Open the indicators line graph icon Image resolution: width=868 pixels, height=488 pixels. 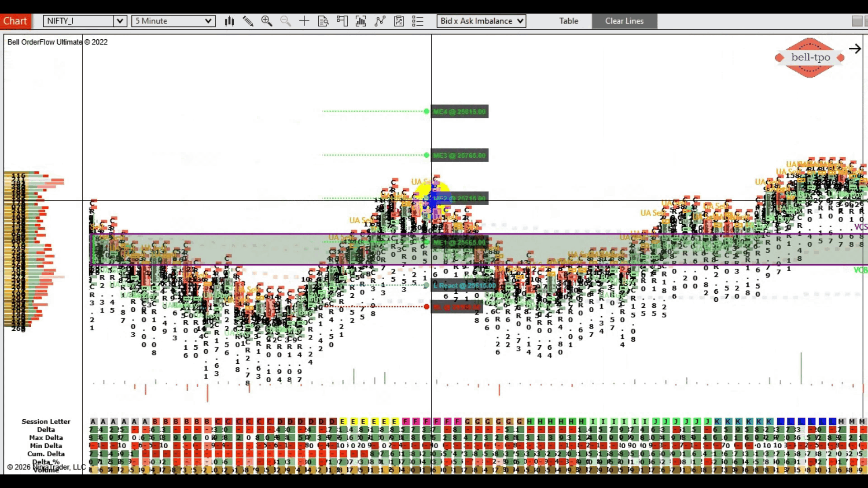tap(380, 21)
